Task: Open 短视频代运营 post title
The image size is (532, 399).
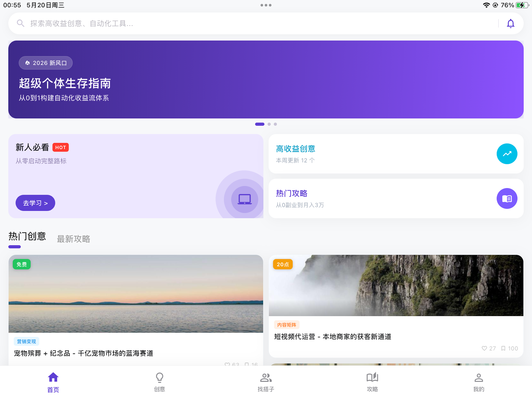Action: tap(333, 336)
